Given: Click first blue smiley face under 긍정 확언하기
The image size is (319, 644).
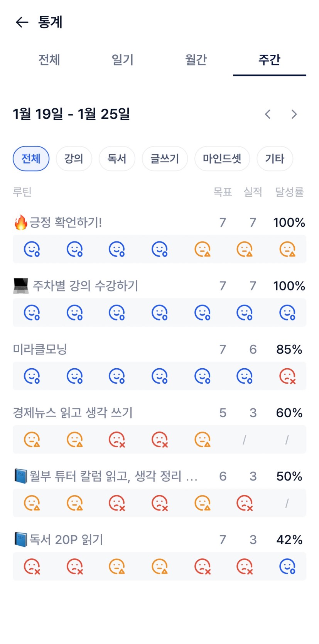Looking at the screenshot, I should tap(32, 249).
